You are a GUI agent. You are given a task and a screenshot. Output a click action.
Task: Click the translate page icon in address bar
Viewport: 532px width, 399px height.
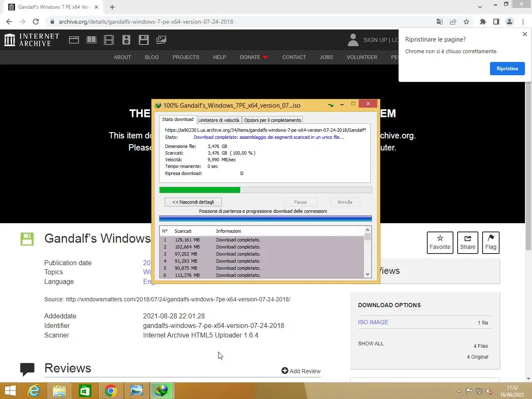[440, 22]
